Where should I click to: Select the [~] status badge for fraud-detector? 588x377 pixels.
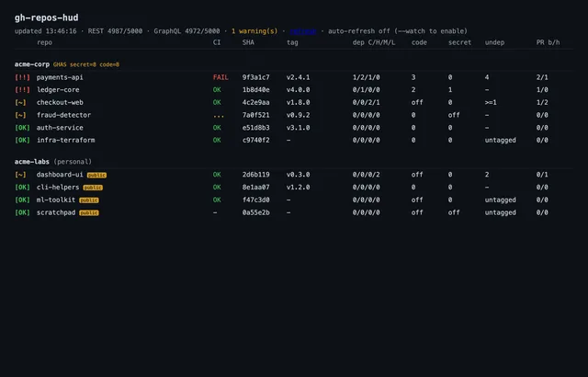tap(20, 115)
